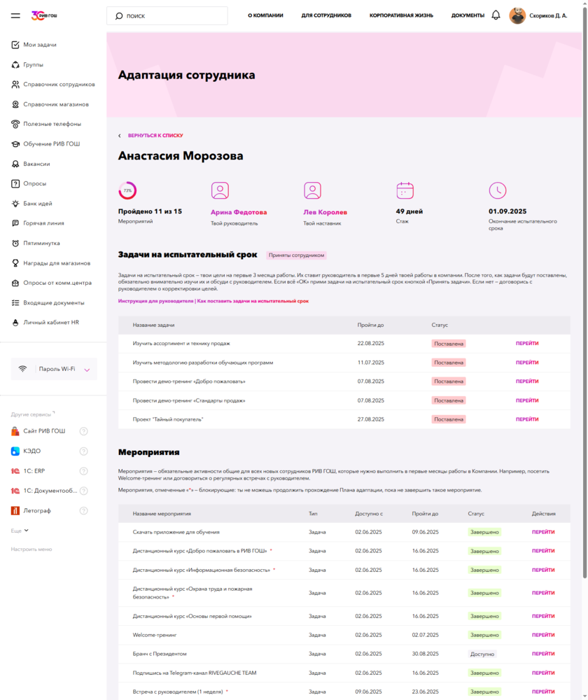
Task: Click Настроить меню link
Action: (31, 549)
